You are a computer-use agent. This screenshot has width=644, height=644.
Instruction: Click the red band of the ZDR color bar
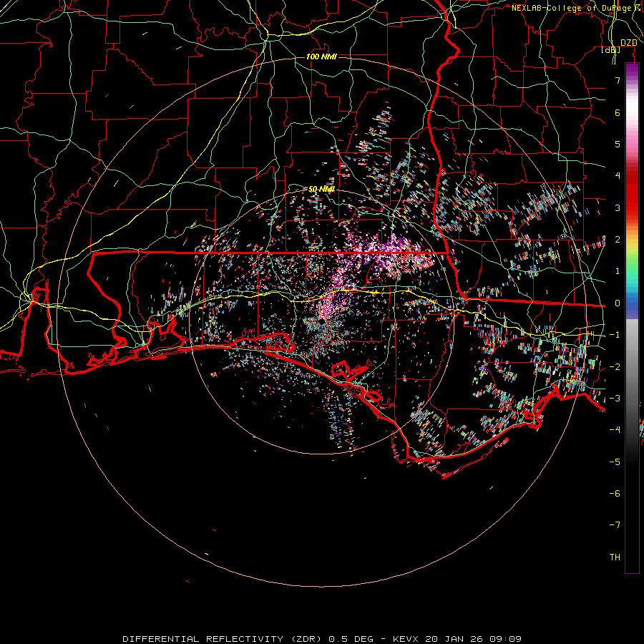point(632,191)
